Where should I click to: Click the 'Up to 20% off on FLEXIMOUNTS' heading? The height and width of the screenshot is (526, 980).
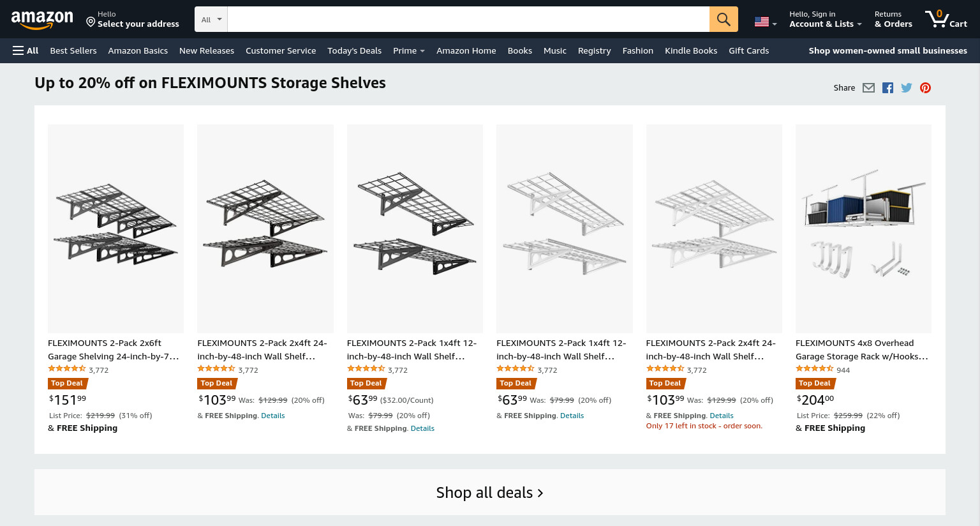(x=210, y=83)
